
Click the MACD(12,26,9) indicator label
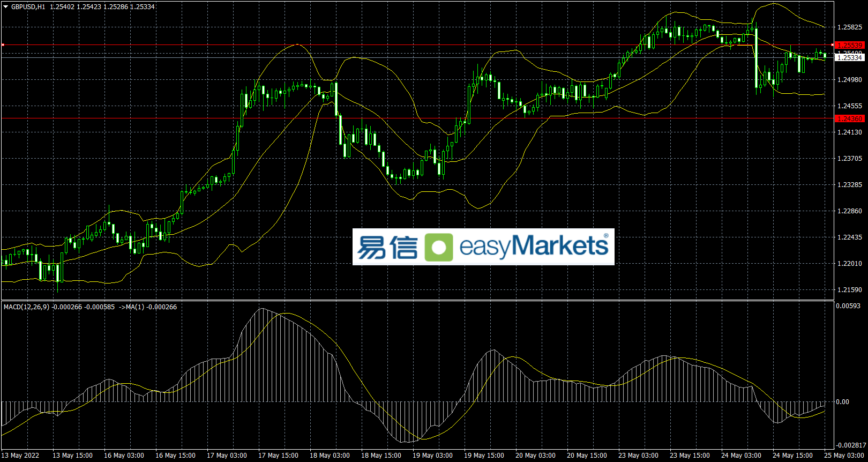(27, 307)
